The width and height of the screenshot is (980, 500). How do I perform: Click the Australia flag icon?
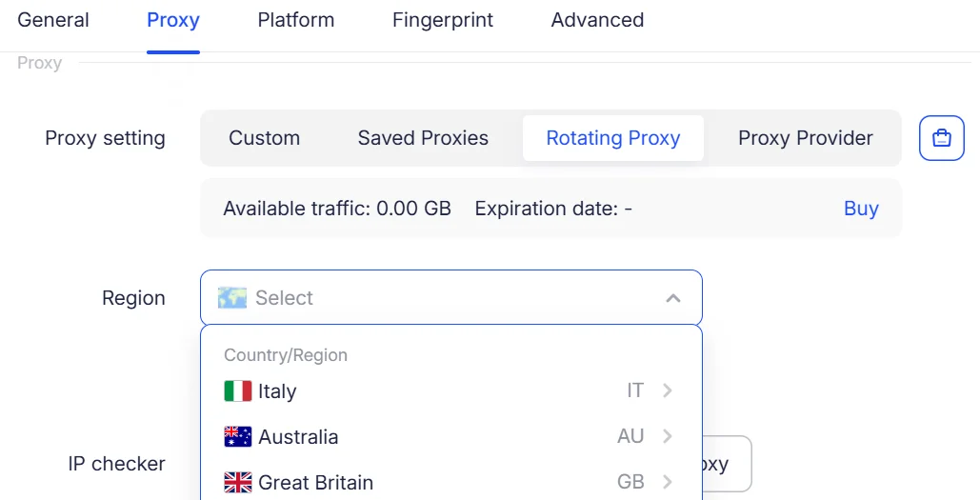[237, 436]
